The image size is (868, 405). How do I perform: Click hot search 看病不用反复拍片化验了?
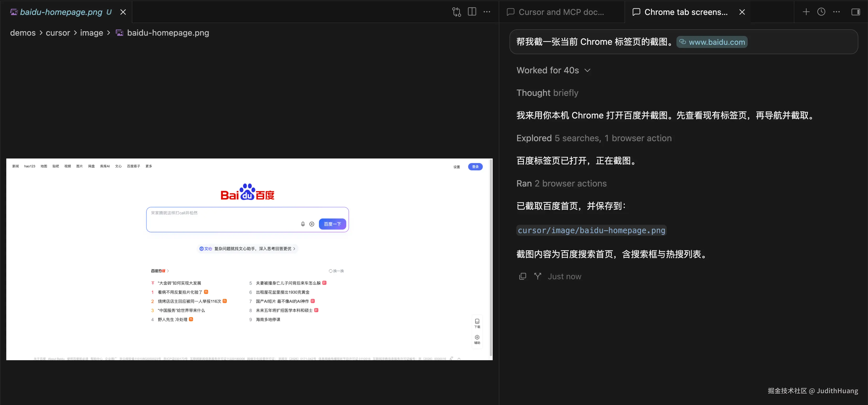(x=180, y=292)
